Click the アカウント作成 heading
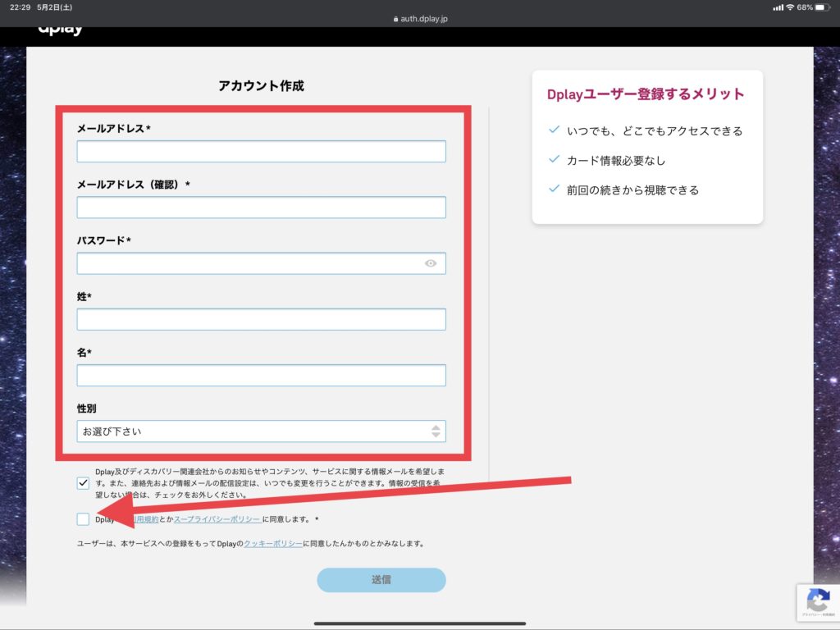 click(x=261, y=85)
